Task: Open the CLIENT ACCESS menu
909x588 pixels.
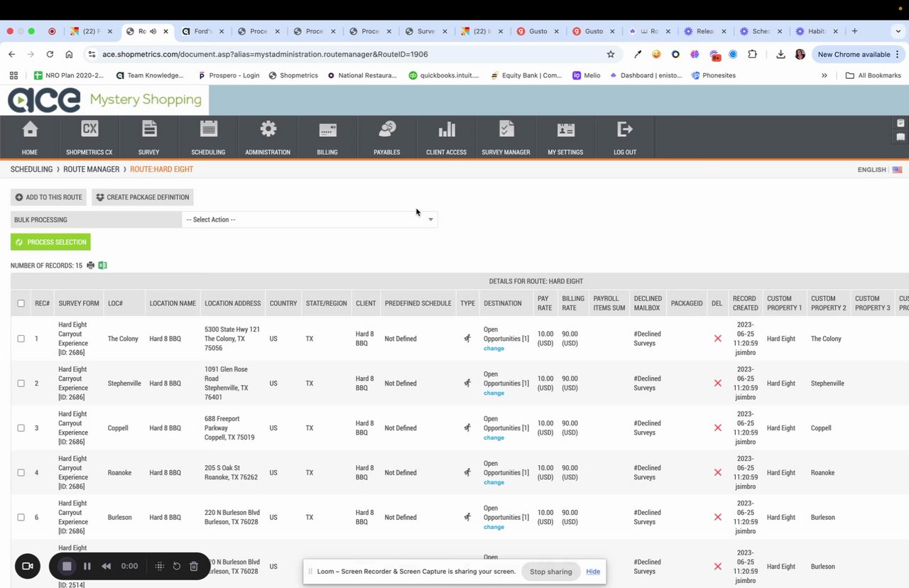Action: tap(447, 138)
